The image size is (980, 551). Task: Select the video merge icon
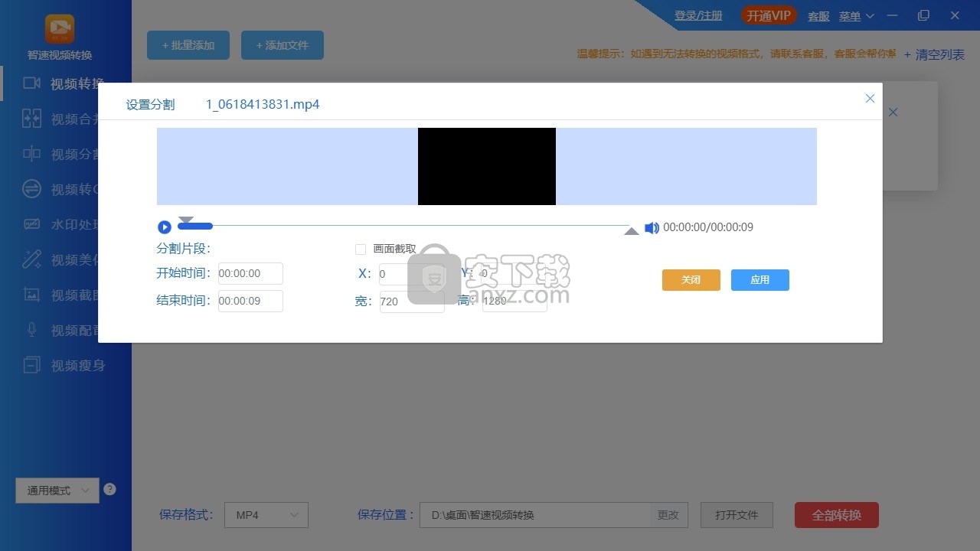[31, 119]
